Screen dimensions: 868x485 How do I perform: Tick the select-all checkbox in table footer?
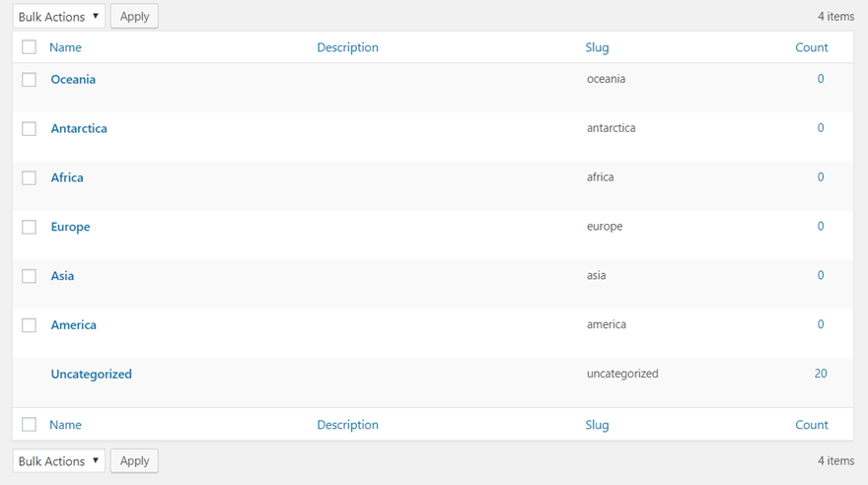[29, 425]
